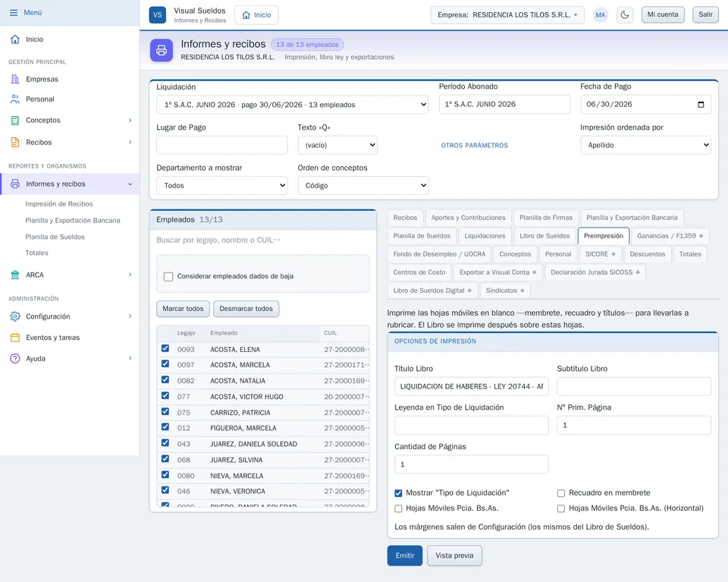Viewport: 728px width, 582px height.
Task: Click the Lugar de Pago input field
Action: pos(222,145)
